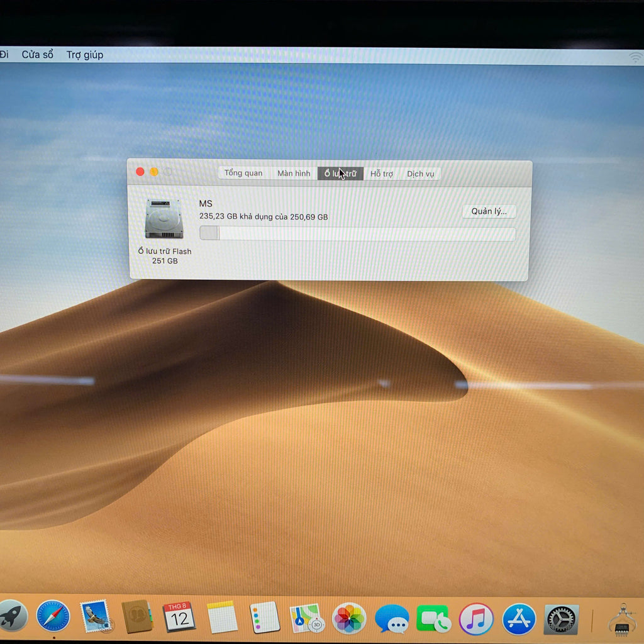Click the text '235,23 GB khả dụng của 250,69 GB'
Image resolution: width=644 pixels, height=644 pixels.
[x=264, y=216]
